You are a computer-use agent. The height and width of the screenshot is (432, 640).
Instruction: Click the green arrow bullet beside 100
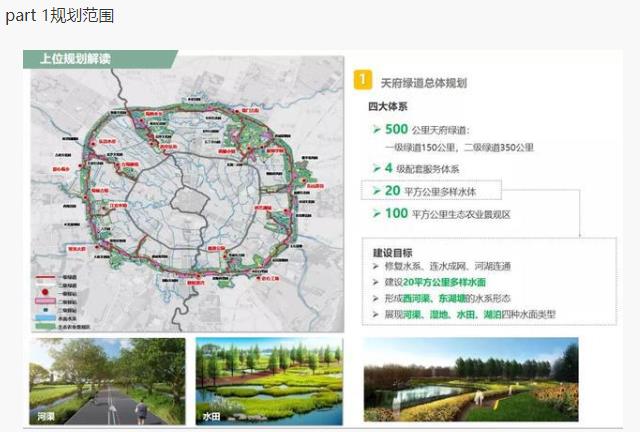(x=377, y=214)
